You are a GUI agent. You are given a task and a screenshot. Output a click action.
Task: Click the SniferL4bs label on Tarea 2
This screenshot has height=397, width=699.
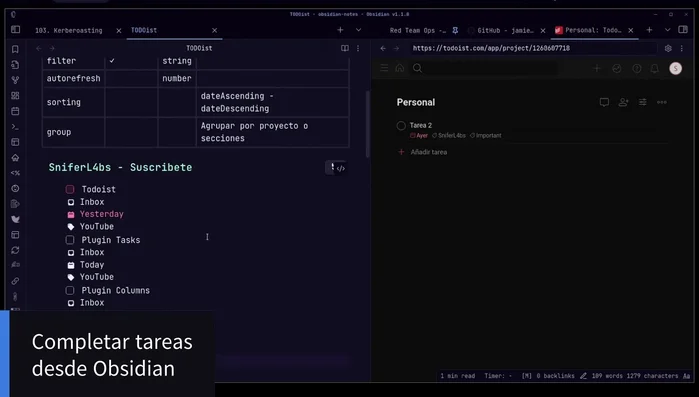coord(449,135)
